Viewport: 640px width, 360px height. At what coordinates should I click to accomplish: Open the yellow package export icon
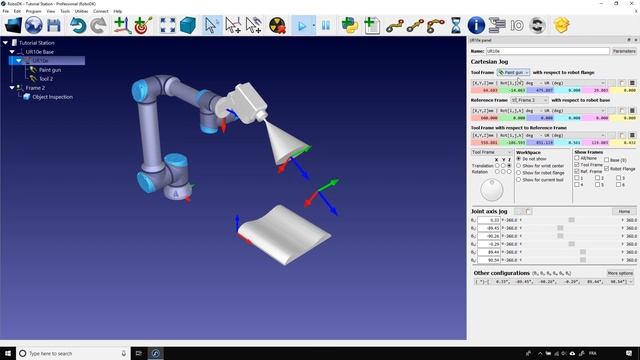tap(562, 25)
